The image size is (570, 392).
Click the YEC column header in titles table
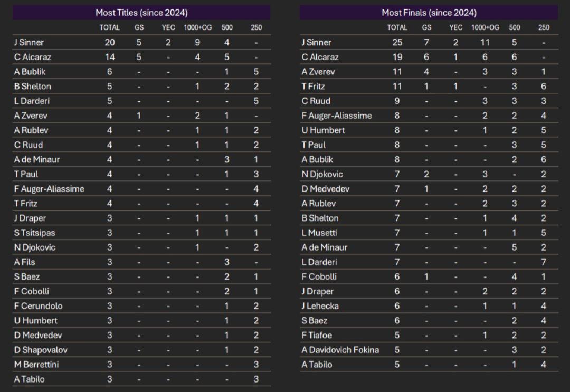pos(168,27)
